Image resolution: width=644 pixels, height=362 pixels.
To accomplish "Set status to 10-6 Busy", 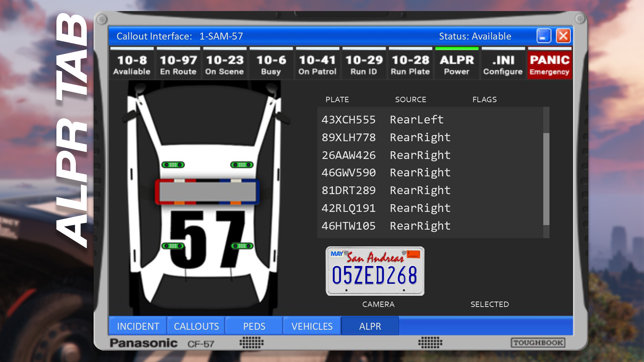I will click(x=271, y=65).
